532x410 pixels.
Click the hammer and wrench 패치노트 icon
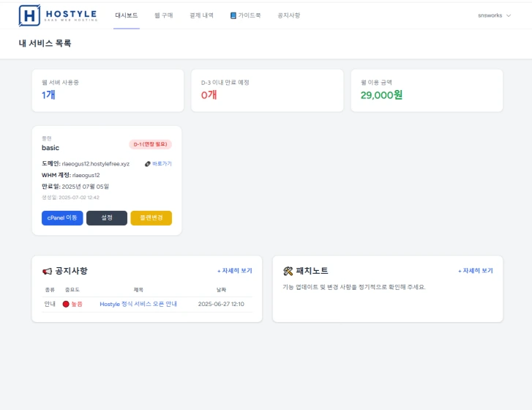click(x=288, y=271)
